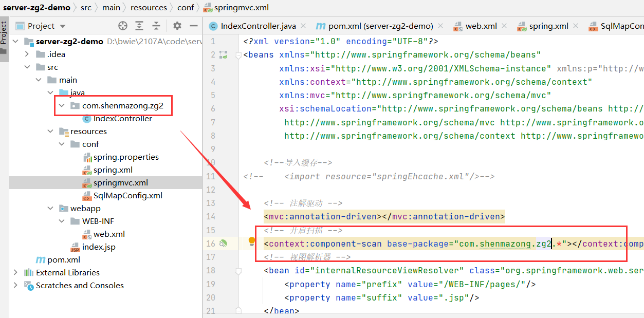Expand Scratches and Consoles node

[15, 286]
